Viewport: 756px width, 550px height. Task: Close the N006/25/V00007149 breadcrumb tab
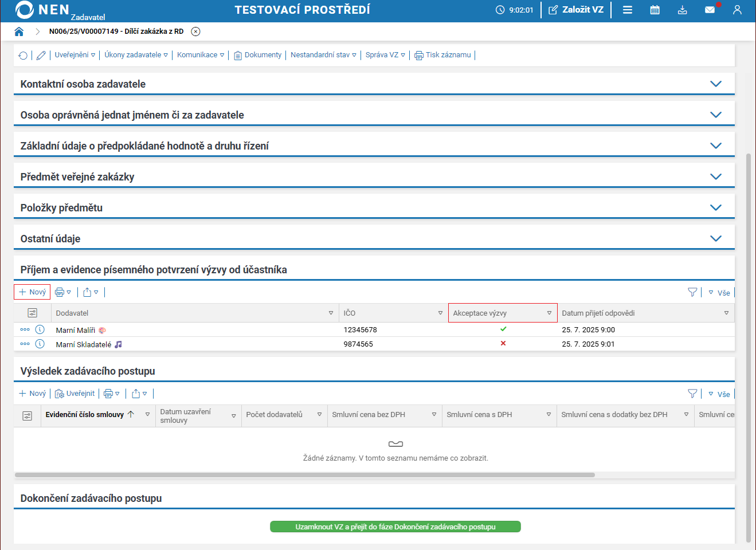(x=195, y=32)
